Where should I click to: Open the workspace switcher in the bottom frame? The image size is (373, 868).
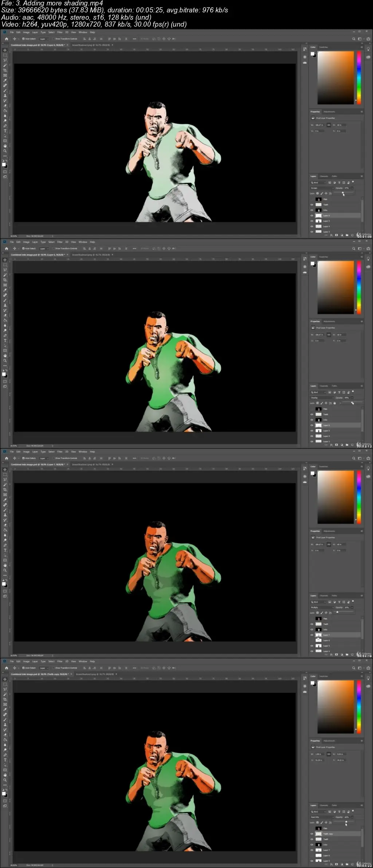(x=360, y=668)
